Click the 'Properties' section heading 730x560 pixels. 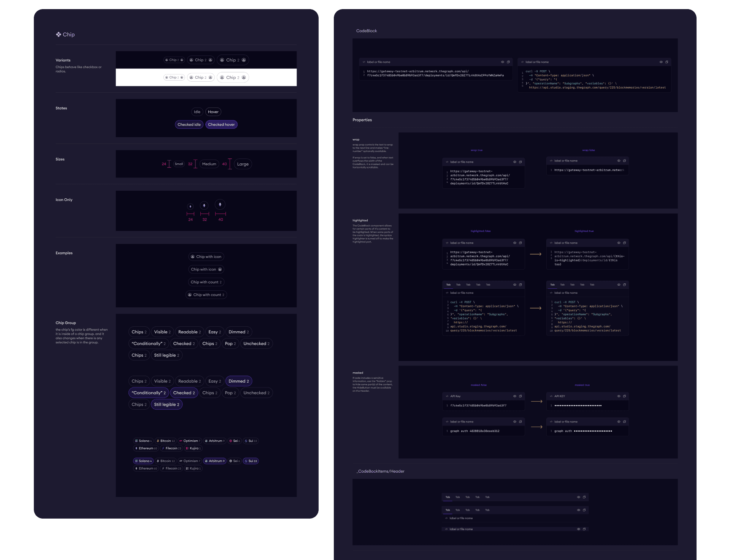pyautogui.click(x=362, y=120)
